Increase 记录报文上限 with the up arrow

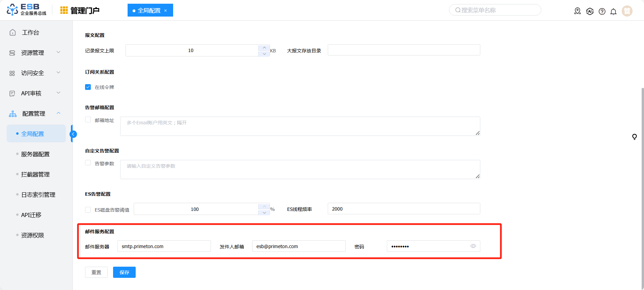pos(264,48)
